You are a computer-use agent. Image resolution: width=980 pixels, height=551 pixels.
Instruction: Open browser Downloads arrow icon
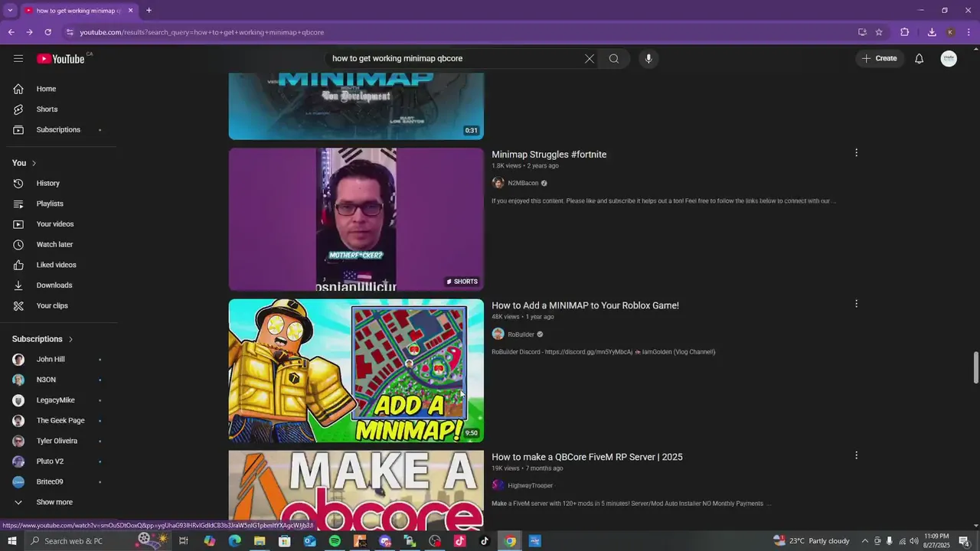[932, 32]
